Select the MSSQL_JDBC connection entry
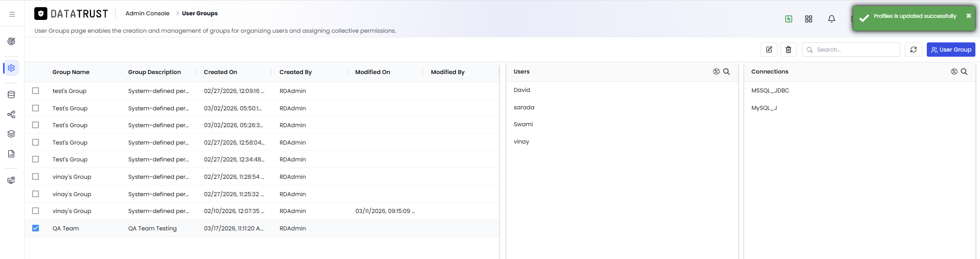This screenshot has height=259, width=980. (x=770, y=90)
